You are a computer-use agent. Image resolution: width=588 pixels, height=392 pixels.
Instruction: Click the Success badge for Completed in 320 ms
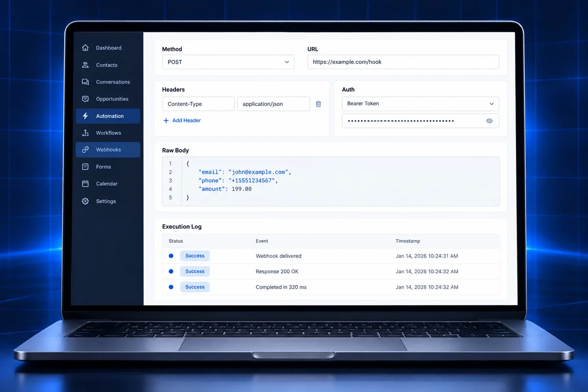195,287
